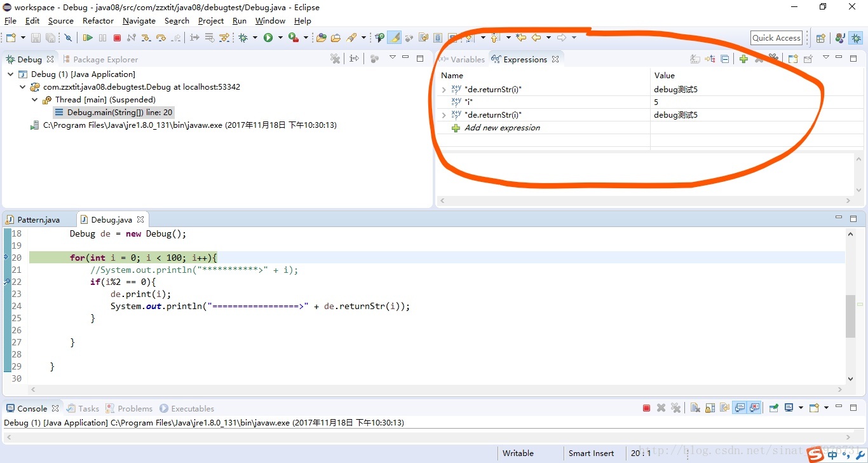Switch to the Problems tab

click(x=129, y=408)
